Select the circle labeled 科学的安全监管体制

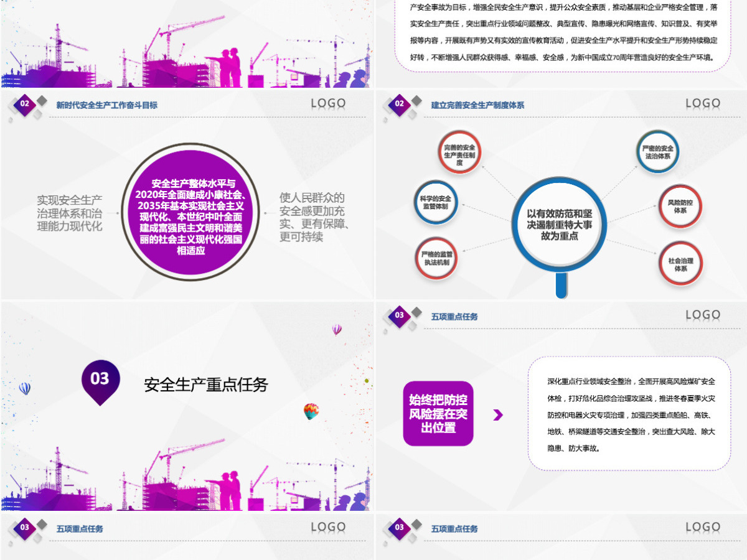(x=435, y=201)
